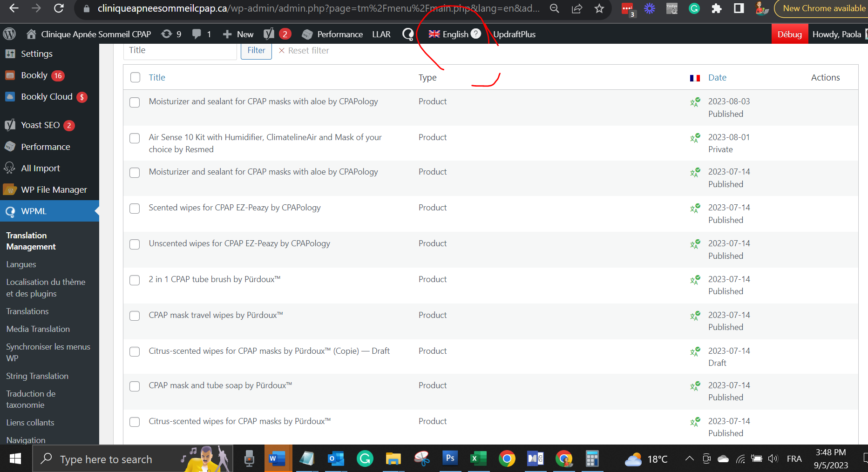
Task: Click the French flag column header
Action: [x=695, y=78]
